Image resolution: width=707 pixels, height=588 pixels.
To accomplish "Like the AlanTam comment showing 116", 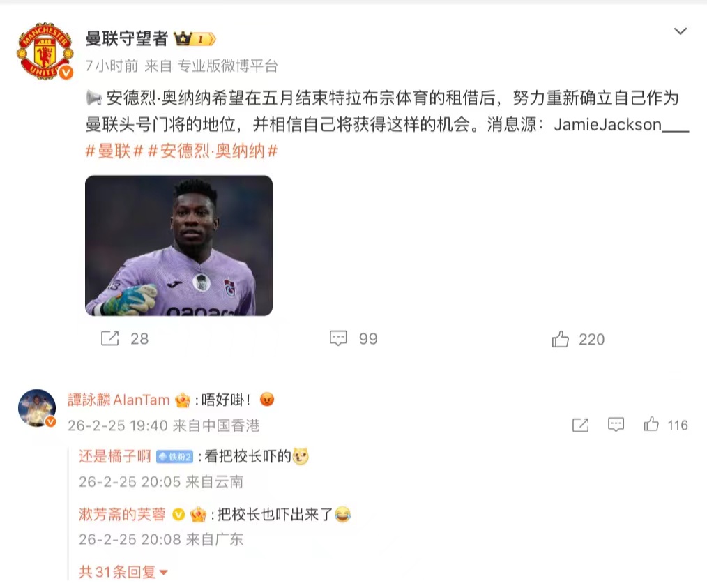I will [x=651, y=424].
